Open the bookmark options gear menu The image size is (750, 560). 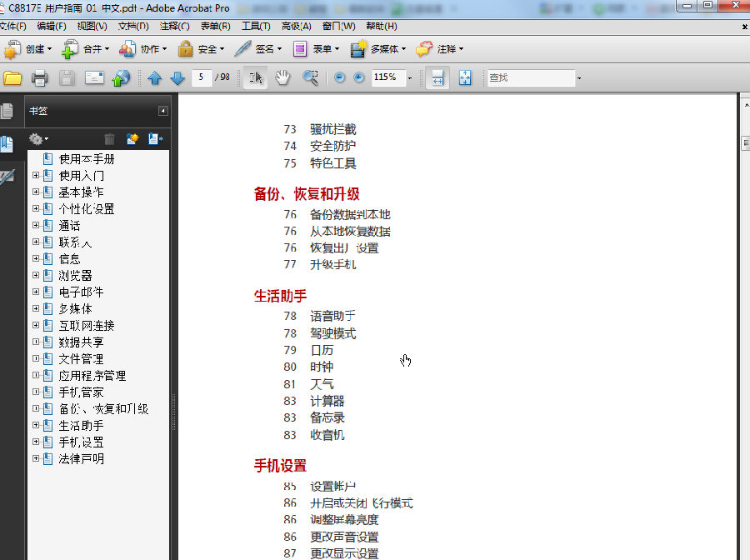[x=36, y=139]
